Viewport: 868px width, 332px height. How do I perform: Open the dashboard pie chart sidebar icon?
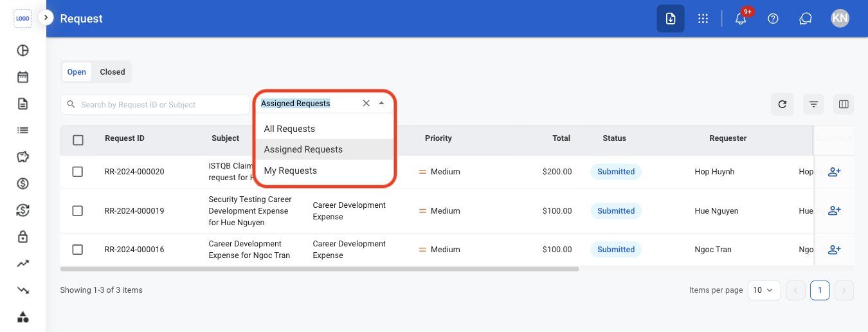(23, 50)
